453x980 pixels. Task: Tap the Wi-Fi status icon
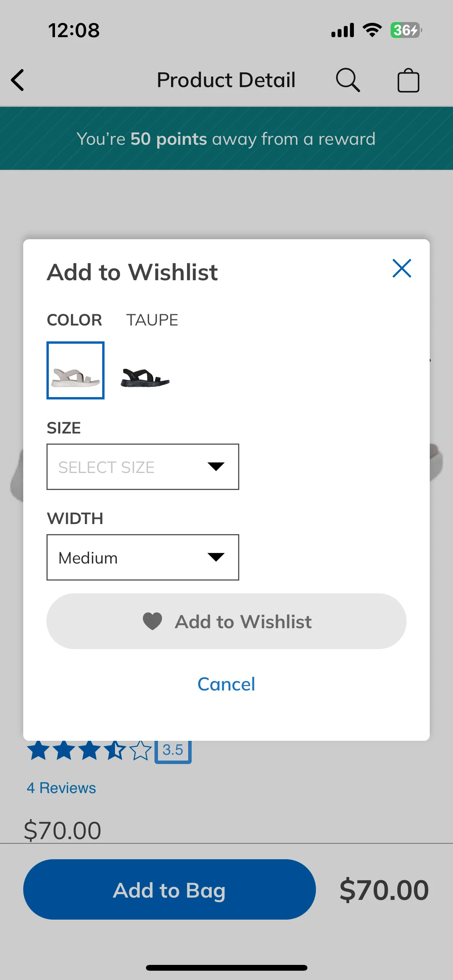click(372, 30)
